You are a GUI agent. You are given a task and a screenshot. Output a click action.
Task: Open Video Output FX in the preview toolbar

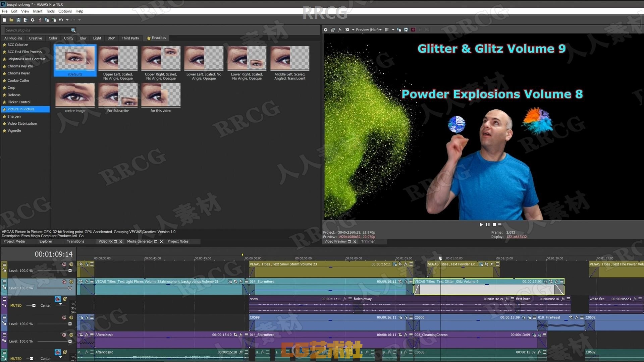pyautogui.click(x=340, y=29)
